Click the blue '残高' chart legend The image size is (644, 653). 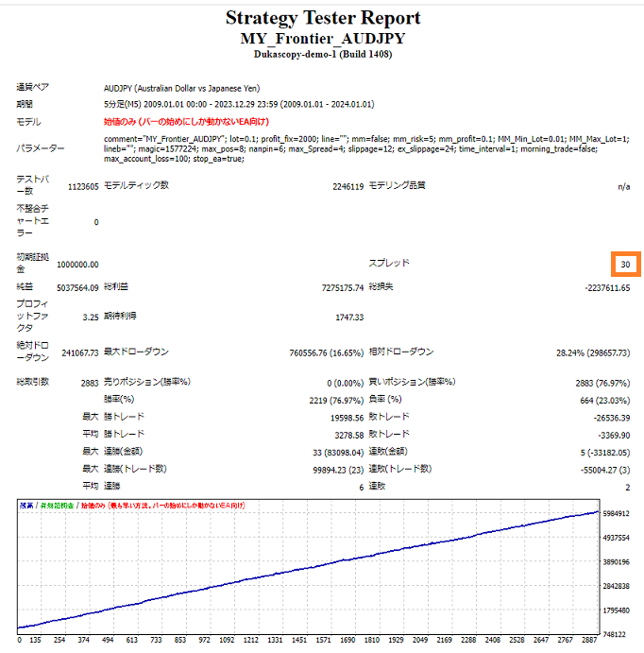(26, 506)
